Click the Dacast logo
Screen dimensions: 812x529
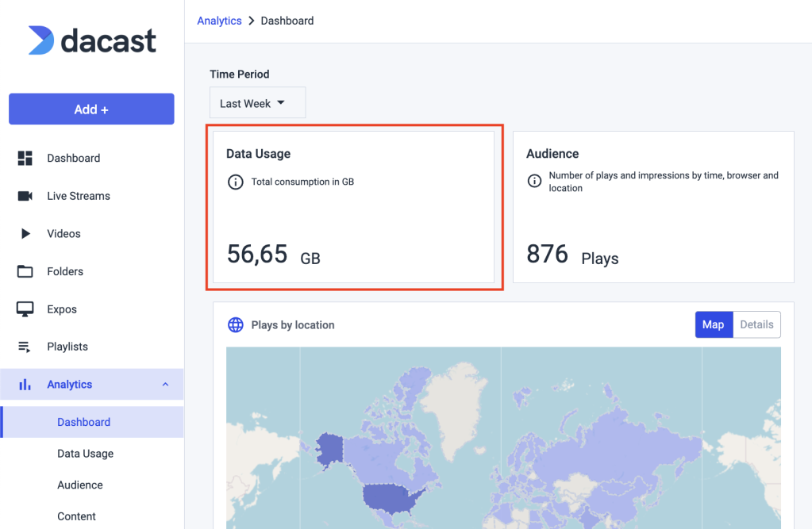coord(91,40)
